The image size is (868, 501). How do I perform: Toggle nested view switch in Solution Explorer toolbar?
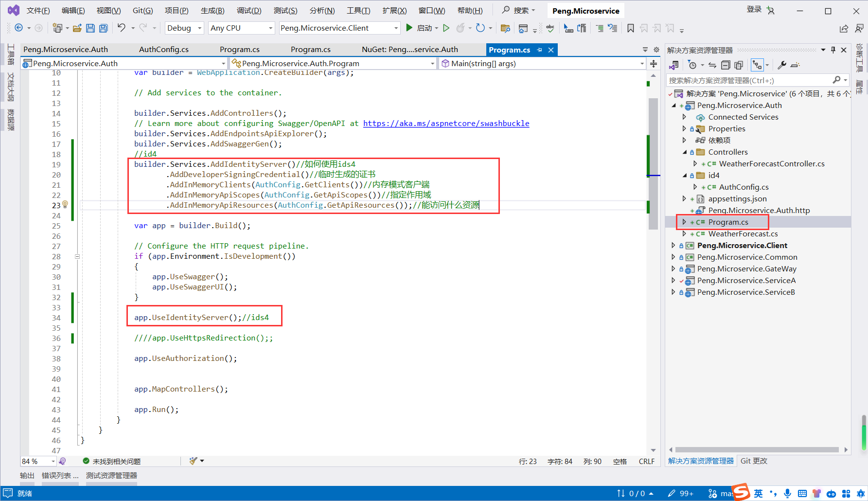point(757,65)
